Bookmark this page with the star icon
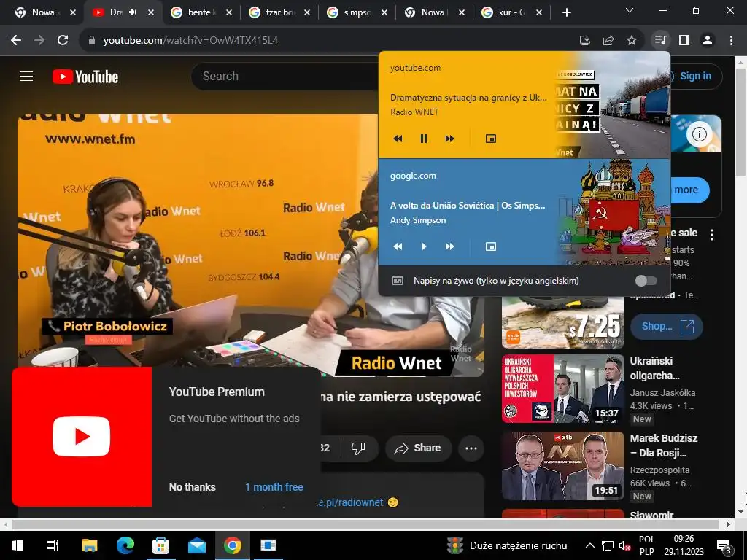The image size is (747, 560). [x=632, y=40]
